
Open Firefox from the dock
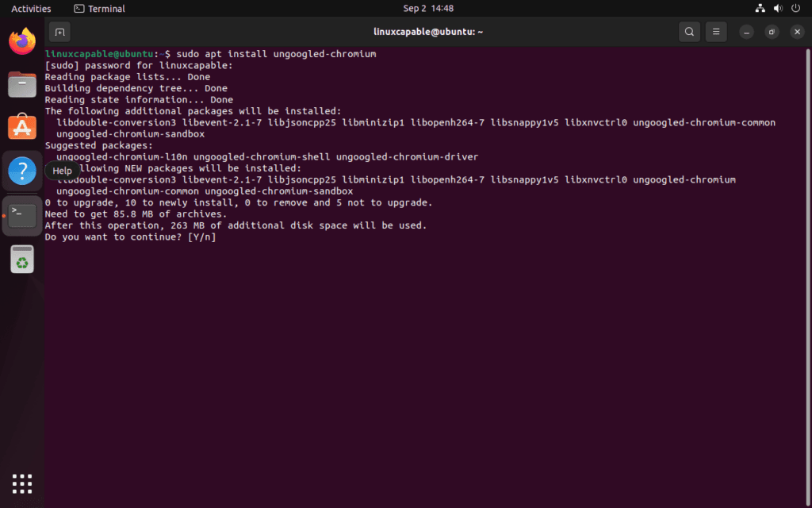21,40
